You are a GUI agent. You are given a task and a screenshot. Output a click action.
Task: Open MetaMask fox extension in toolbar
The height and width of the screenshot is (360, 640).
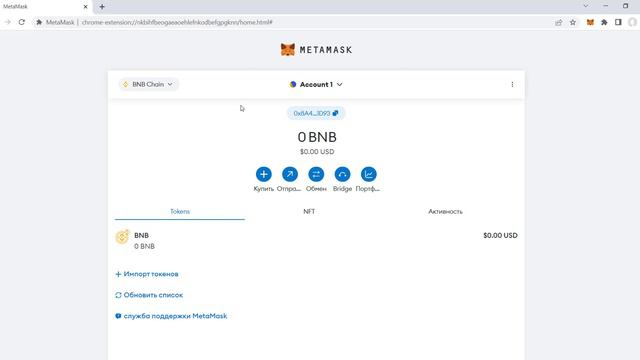[590, 22]
